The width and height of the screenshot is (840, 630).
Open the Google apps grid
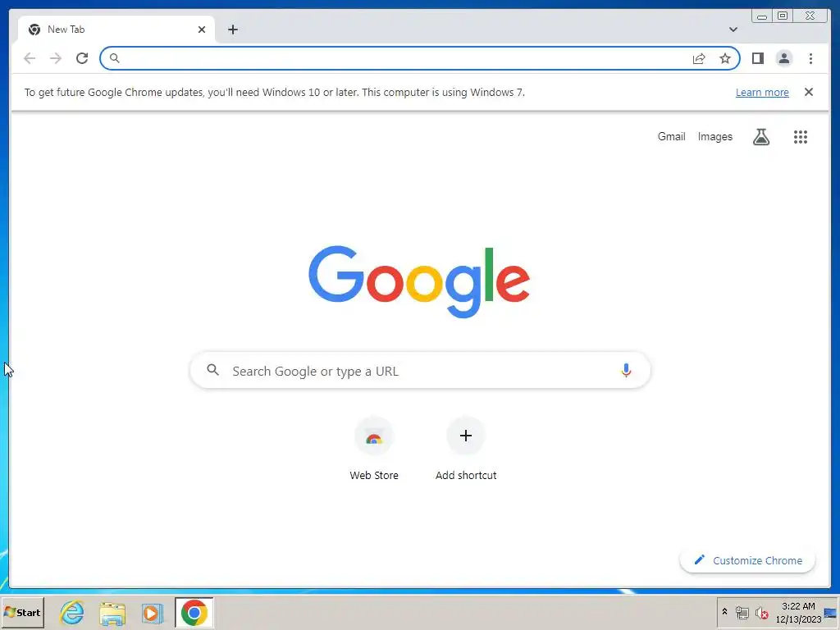tap(801, 137)
